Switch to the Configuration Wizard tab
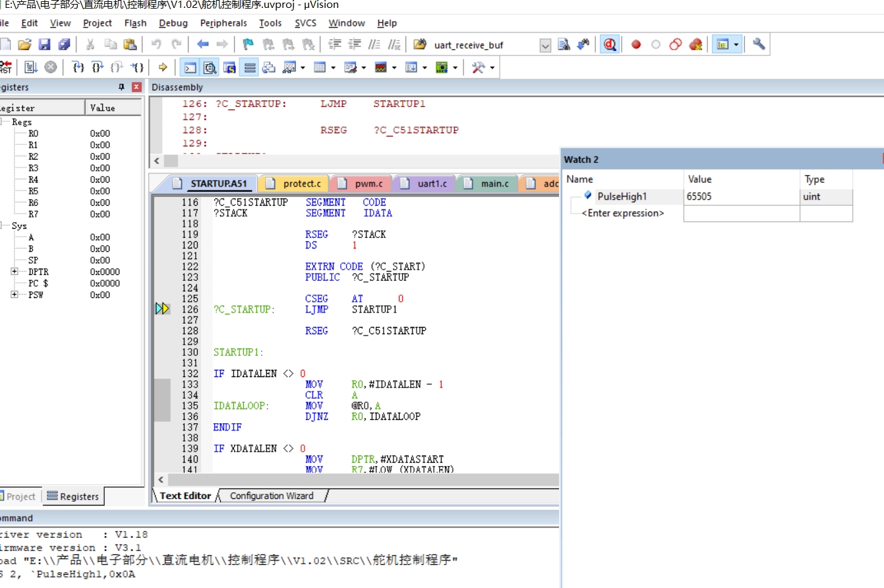 272,496
